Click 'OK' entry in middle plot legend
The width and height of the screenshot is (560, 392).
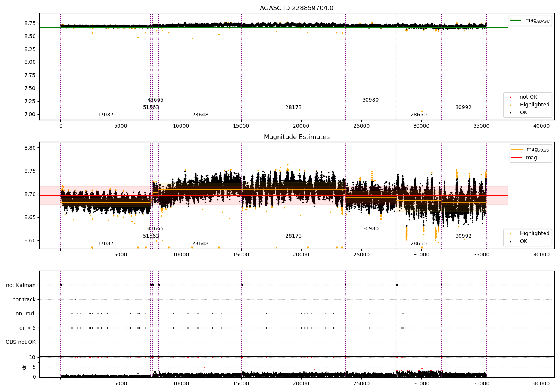coord(523,241)
